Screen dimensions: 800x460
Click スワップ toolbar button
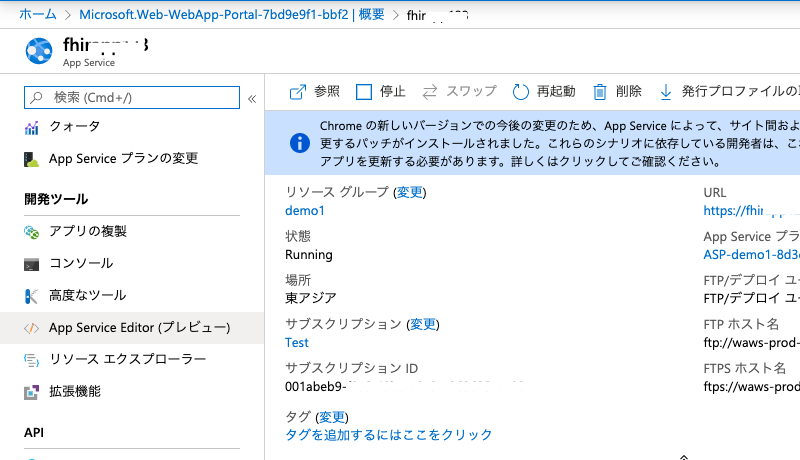pyautogui.click(x=460, y=92)
